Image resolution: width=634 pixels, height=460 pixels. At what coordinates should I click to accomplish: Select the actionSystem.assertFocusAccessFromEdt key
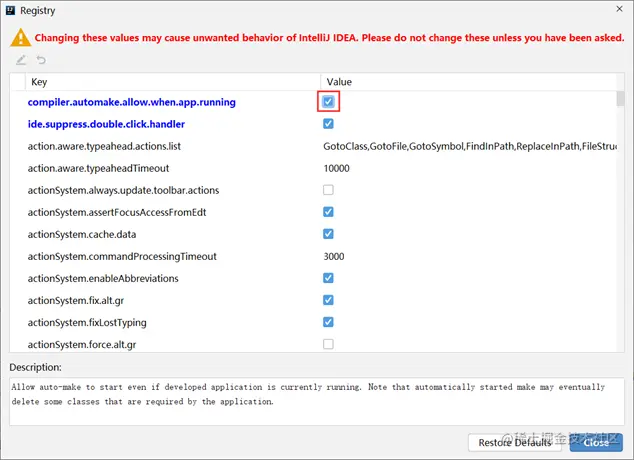[117, 212]
